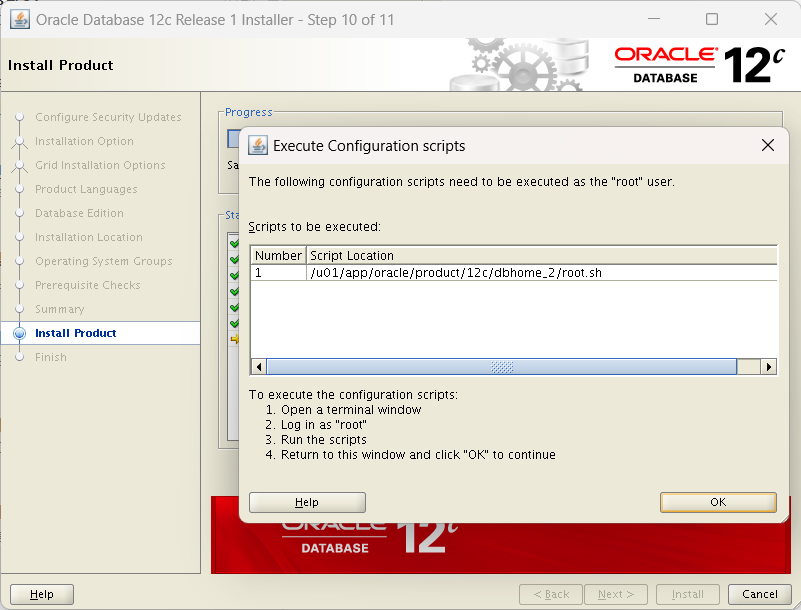This screenshot has height=610, width=801.
Task: Click the "Open a terminal window" instruction
Action: tap(351, 410)
